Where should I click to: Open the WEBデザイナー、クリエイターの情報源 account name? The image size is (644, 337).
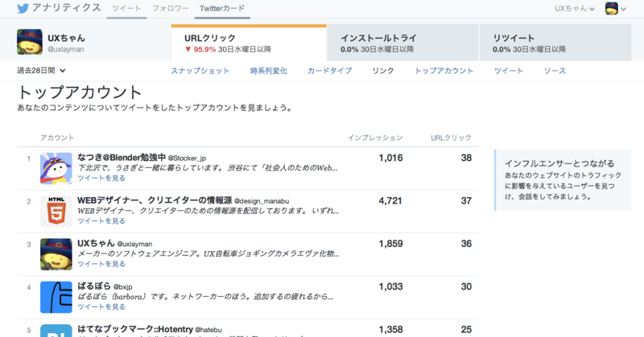tap(155, 200)
